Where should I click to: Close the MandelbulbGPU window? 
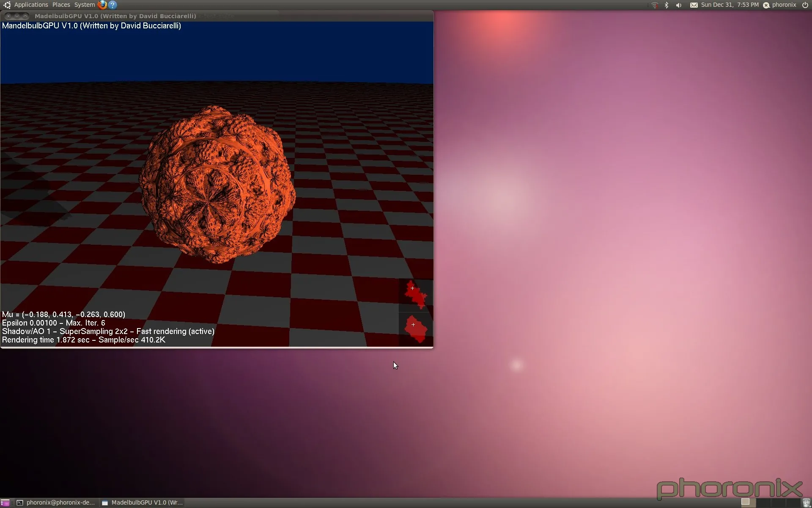tap(8, 16)
